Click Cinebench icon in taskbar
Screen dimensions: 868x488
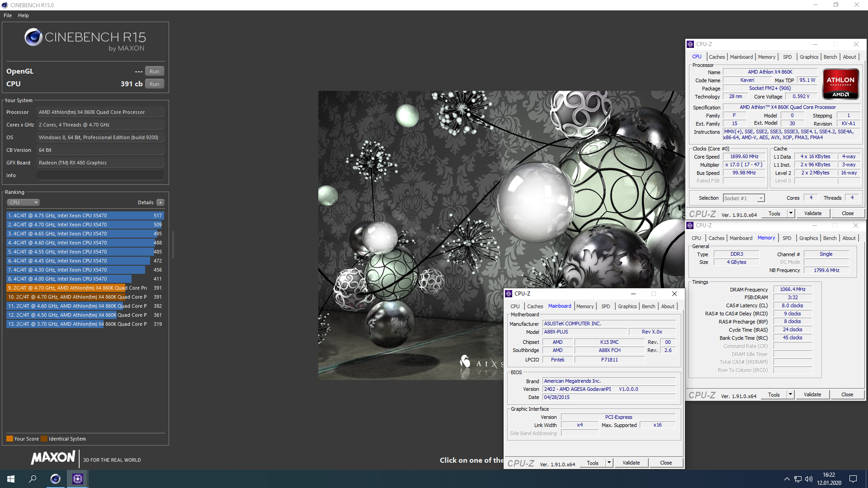pos(55,479)
